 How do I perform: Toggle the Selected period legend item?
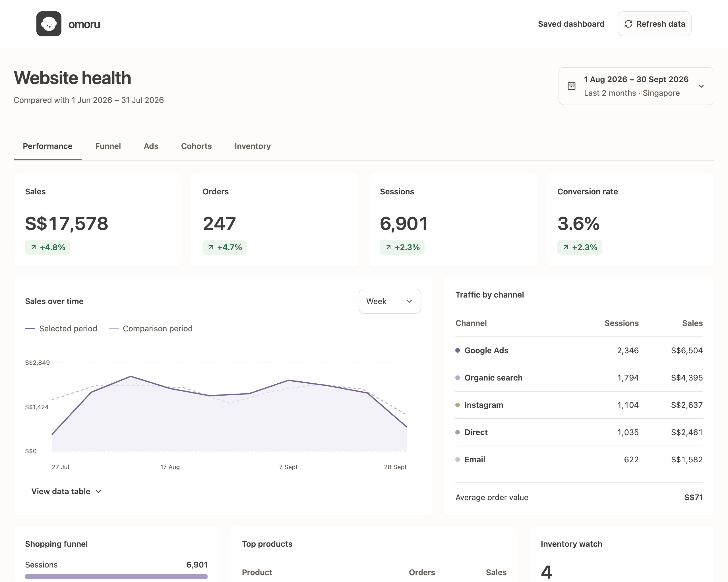click(x=61, y=329)
